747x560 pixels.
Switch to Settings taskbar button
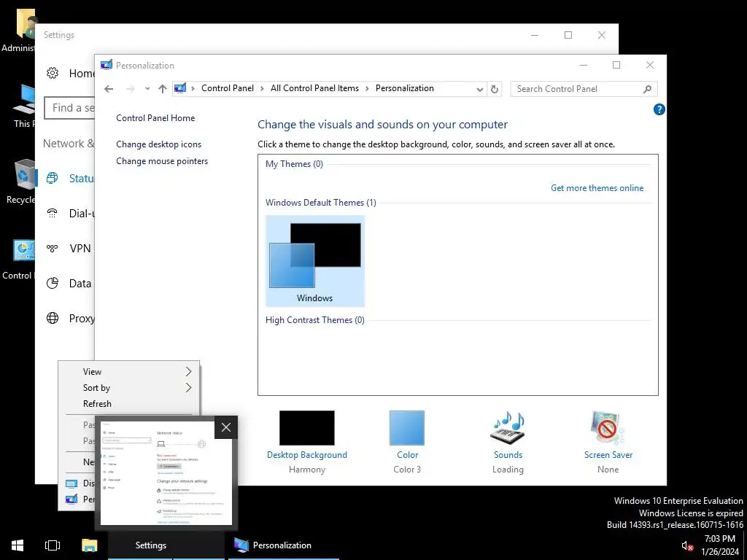coord(166,545)
